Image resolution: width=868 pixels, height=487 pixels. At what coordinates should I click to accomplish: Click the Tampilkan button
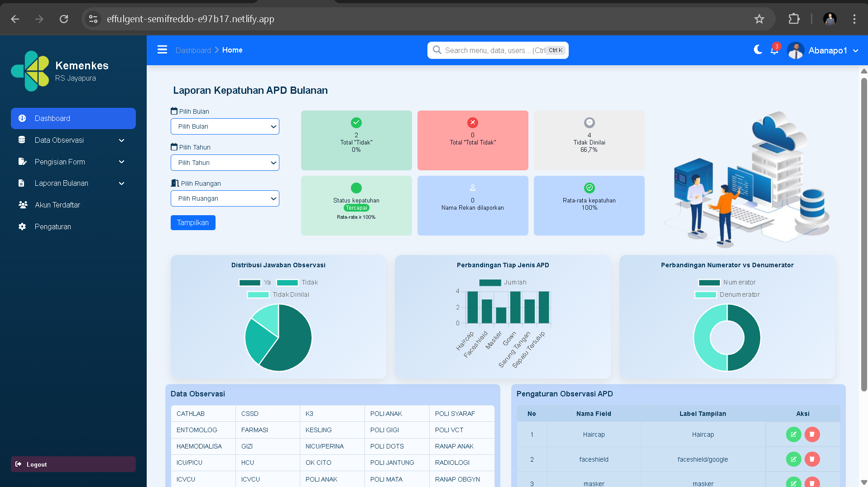[x=193, y=222]
